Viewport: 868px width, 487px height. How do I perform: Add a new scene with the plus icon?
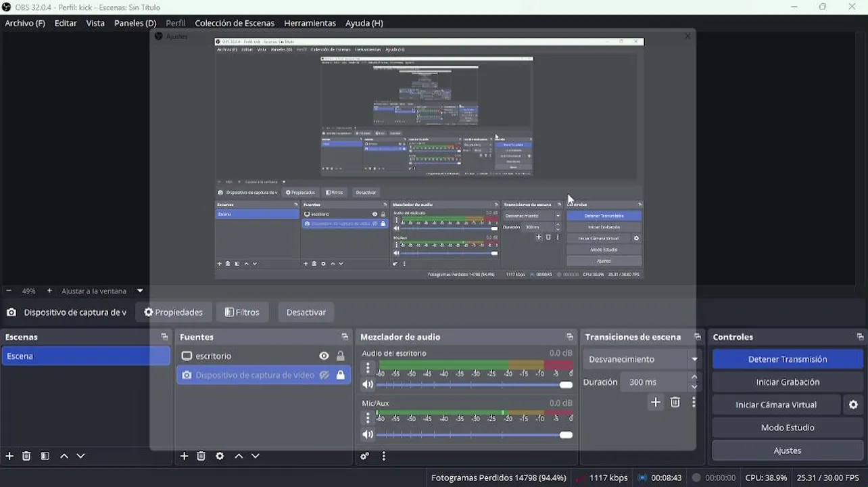[9, 456]
